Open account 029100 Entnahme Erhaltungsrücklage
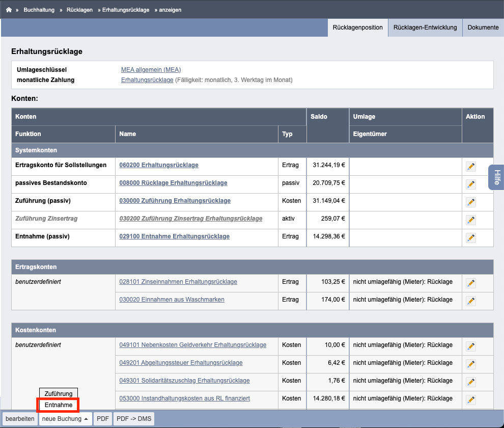504x428 pixels. 175,236
